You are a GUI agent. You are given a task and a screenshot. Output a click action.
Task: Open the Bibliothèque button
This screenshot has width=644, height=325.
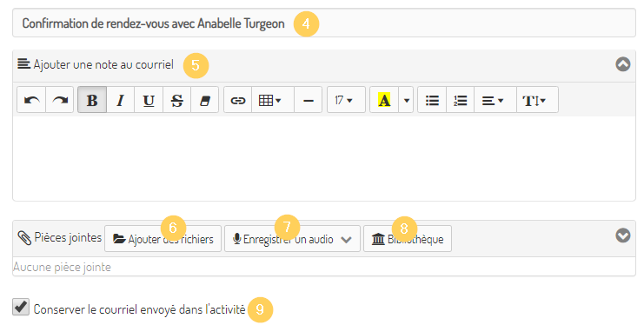pos(408,239)
